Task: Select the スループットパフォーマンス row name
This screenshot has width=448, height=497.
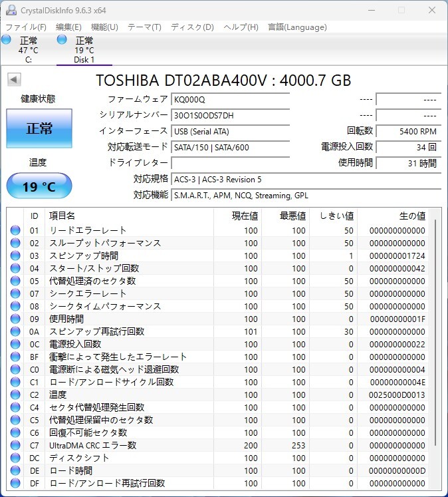Action: tap(105, 243)
